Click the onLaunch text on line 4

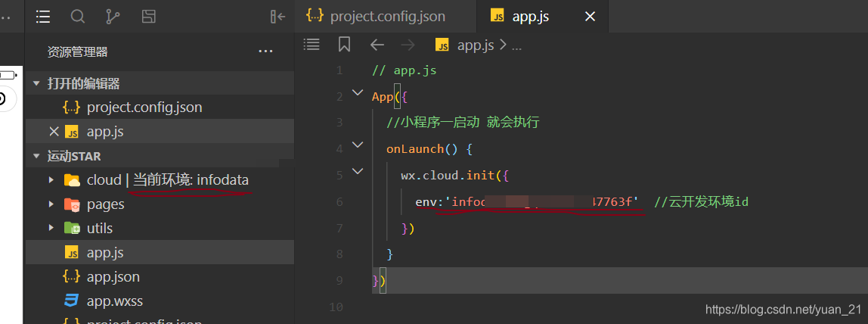(x=415, y=149)
